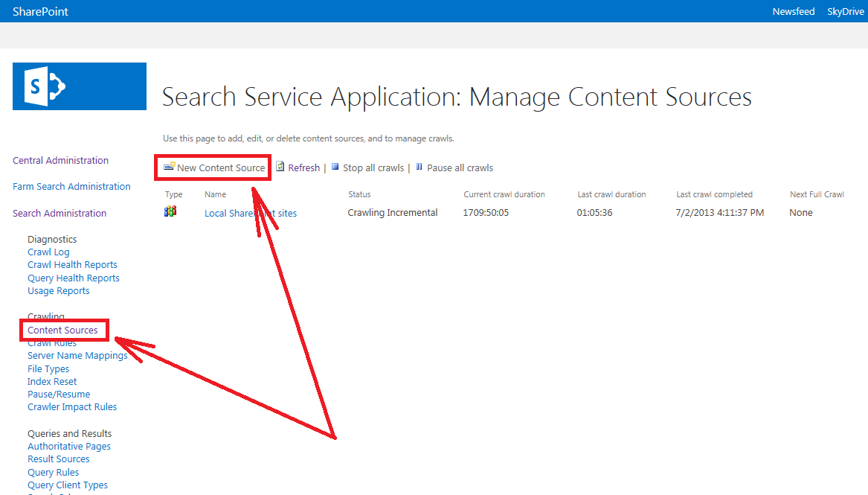
Task: Open Crawler Impact Rules
Action: coord(72,407)
